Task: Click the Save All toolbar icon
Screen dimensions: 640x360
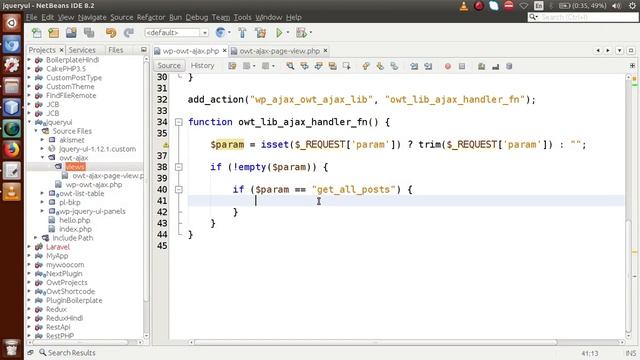Action: click(89, 33)
